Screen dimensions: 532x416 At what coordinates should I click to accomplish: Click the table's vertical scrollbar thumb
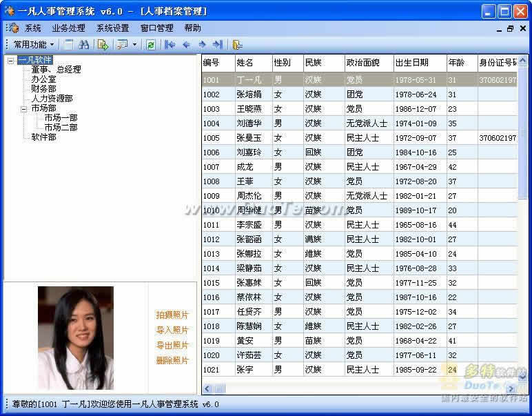[x=523, y=132]
